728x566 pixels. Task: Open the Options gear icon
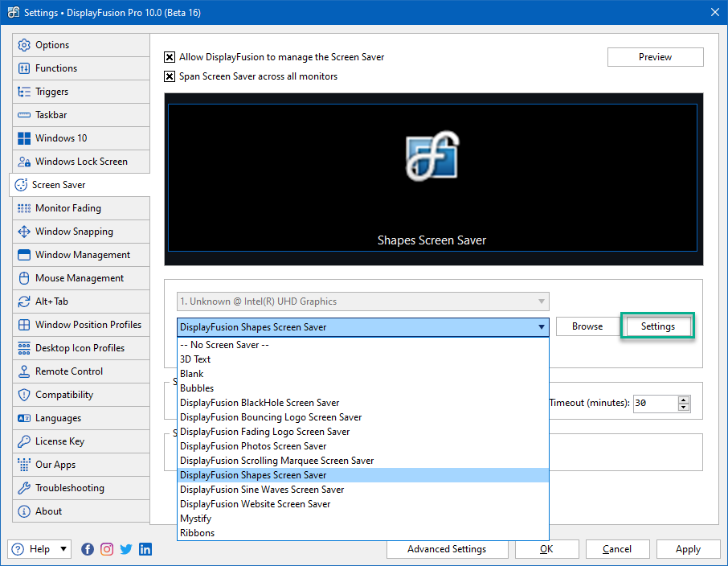(x=23, y=45)
